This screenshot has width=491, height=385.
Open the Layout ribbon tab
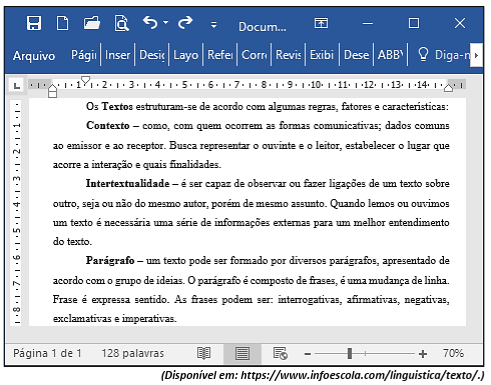[186, 55]
